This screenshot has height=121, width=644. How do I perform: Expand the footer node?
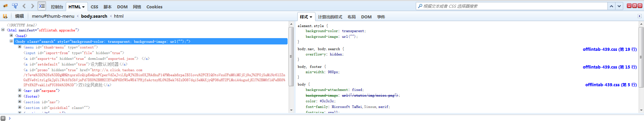point(19,96)
